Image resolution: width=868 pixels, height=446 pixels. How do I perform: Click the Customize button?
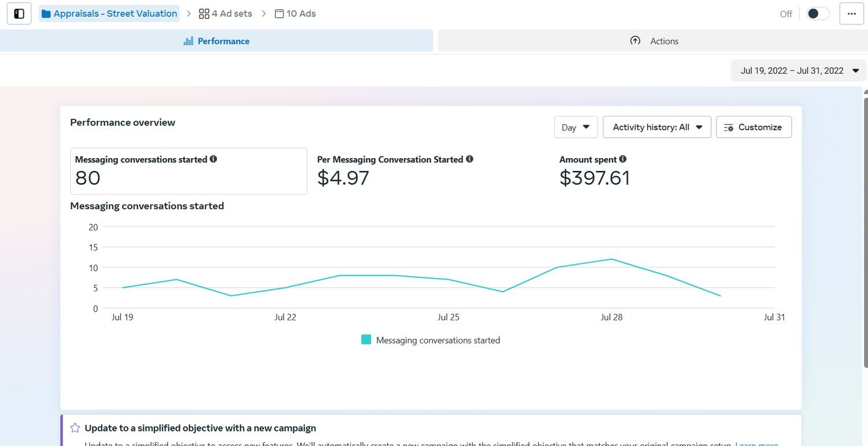coord(754,127)
